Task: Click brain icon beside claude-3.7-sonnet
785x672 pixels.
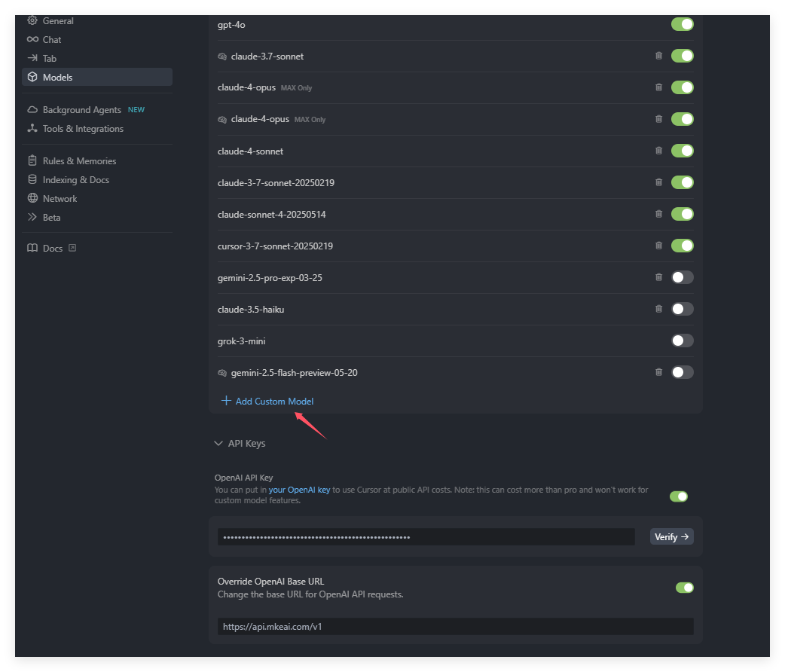Action: click(x=222, y=57)
